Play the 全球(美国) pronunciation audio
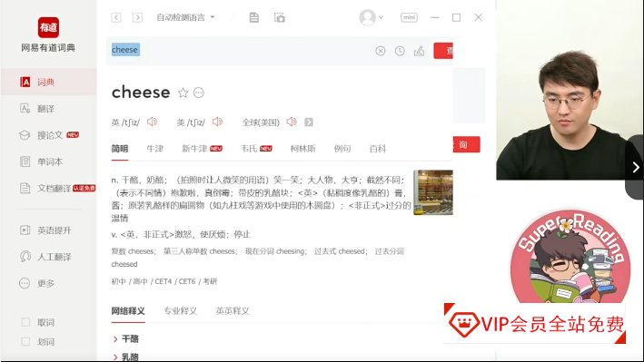This screenshot has height=362, width=644. [292, 122]
